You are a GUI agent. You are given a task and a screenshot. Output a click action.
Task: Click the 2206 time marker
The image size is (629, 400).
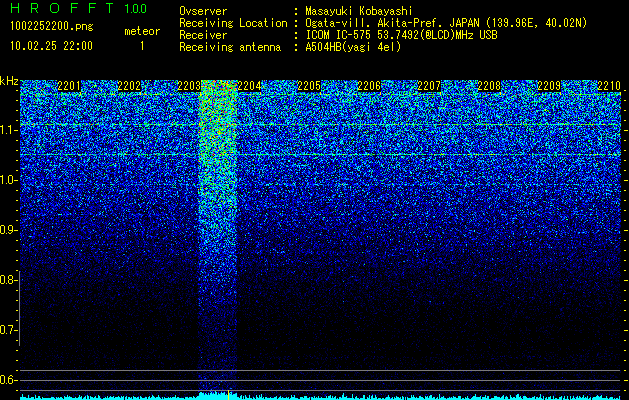coord(369,86)
